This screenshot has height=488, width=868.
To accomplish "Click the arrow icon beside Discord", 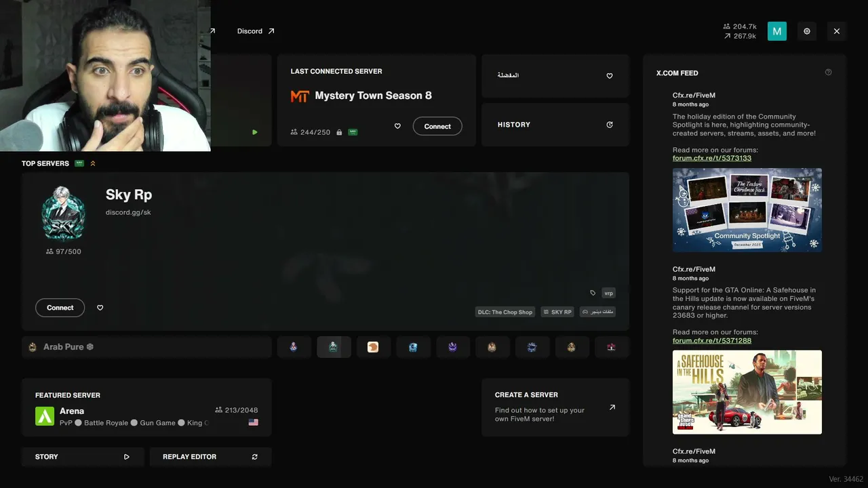I will click(x=271, y=31).
